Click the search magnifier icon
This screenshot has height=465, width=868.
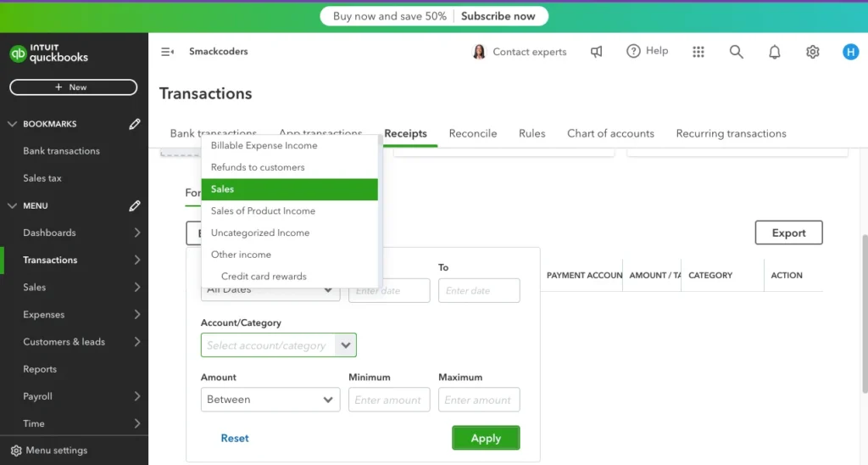[x=736, y=52]
